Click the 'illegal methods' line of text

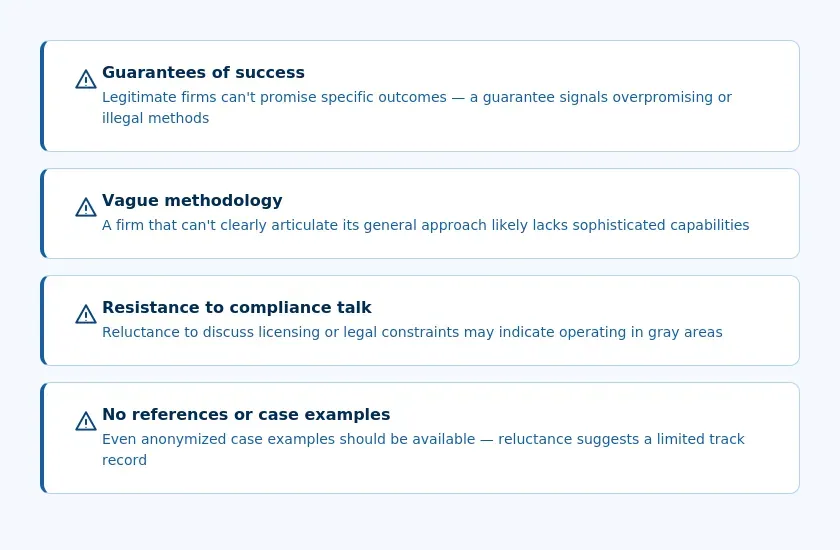(155, 118)
